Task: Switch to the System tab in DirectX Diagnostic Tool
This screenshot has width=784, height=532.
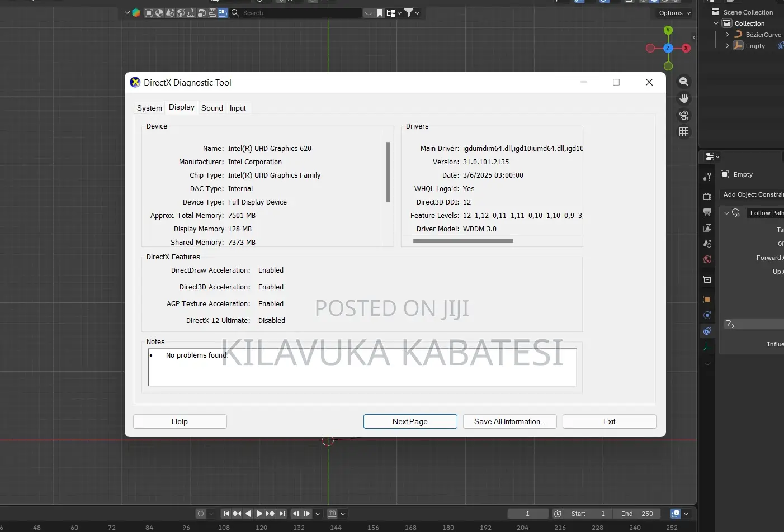Action: [x=149, y=108]
